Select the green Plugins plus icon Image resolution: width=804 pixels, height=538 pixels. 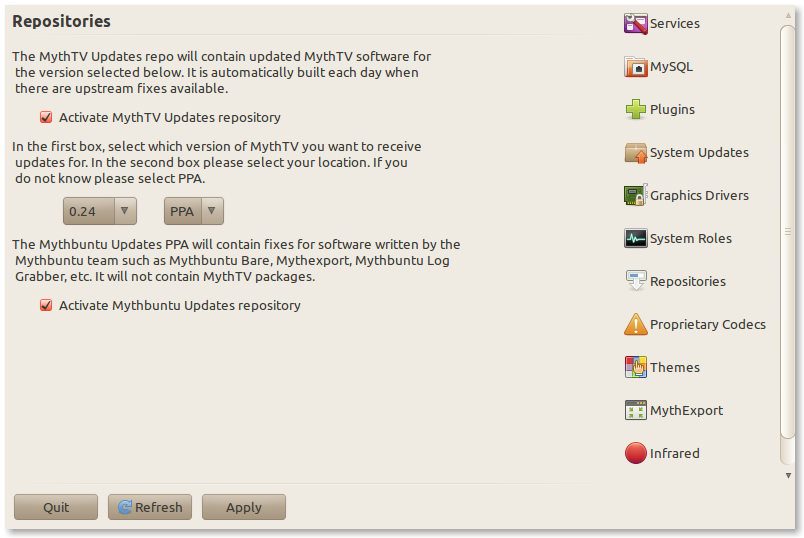(x=635, y=109)
